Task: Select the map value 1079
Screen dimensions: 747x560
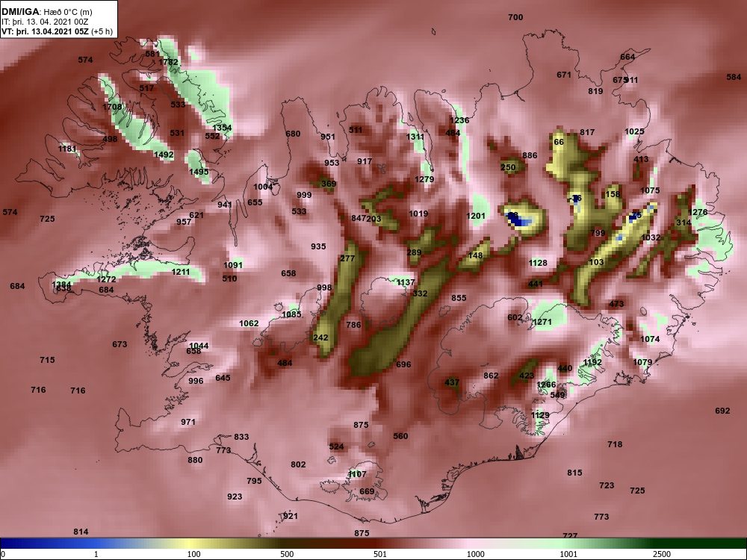Action: [x=642, y=363]
